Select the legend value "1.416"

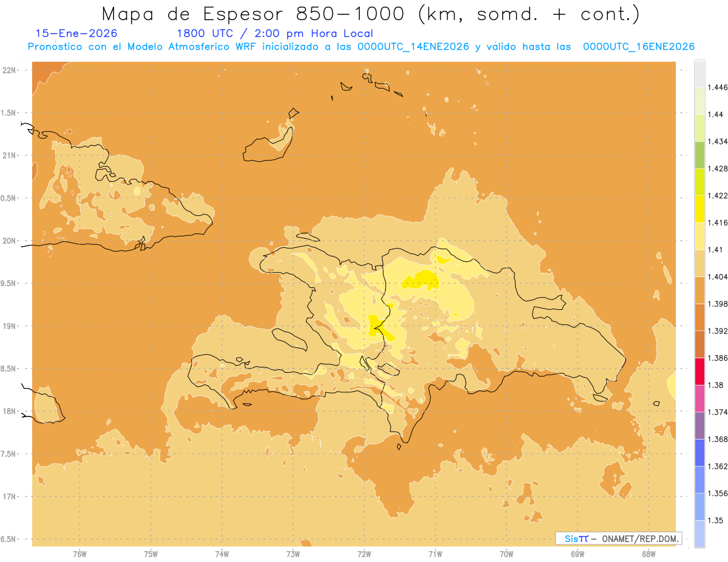[x=717, y=222]
